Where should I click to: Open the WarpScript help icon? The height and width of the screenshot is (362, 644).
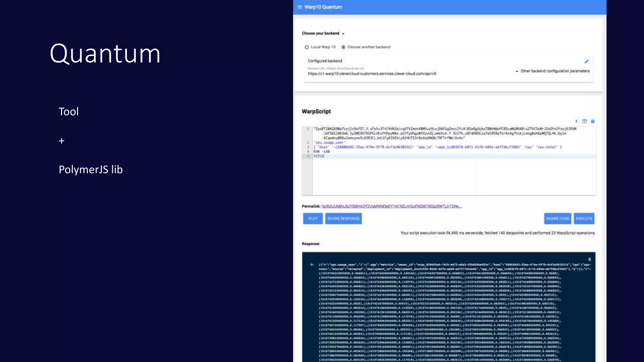(593, 121)
